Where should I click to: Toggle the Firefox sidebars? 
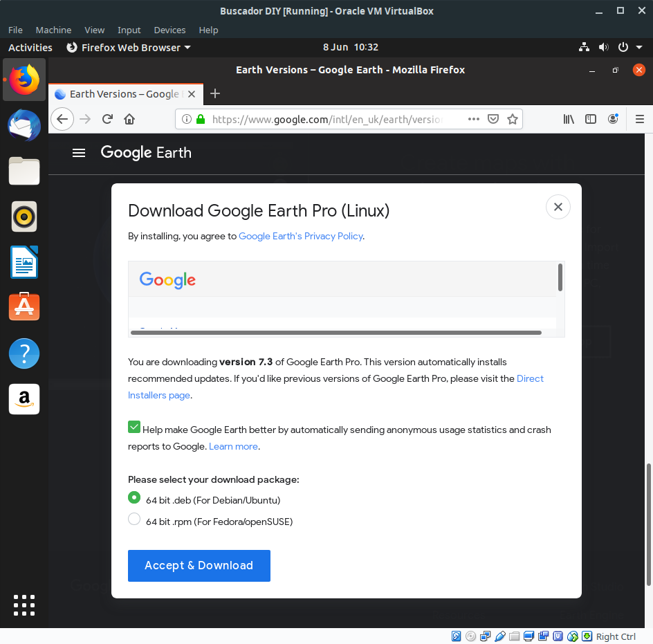(591, 119)
